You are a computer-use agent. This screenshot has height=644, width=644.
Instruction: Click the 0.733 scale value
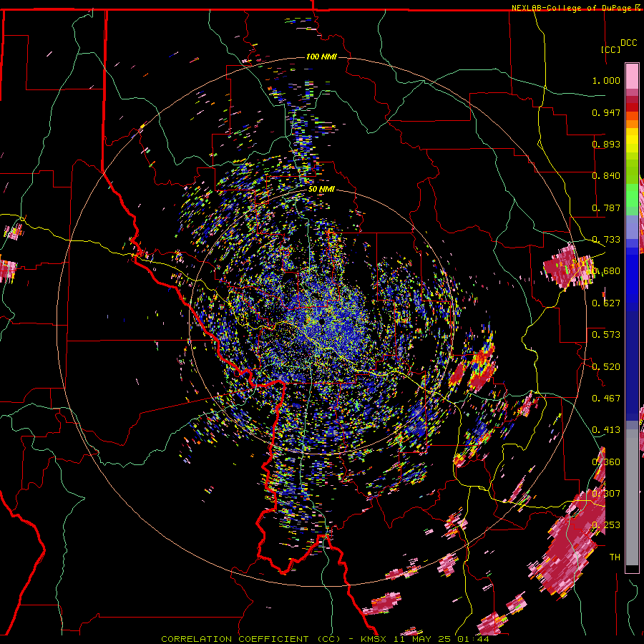(x=606, y=240)
